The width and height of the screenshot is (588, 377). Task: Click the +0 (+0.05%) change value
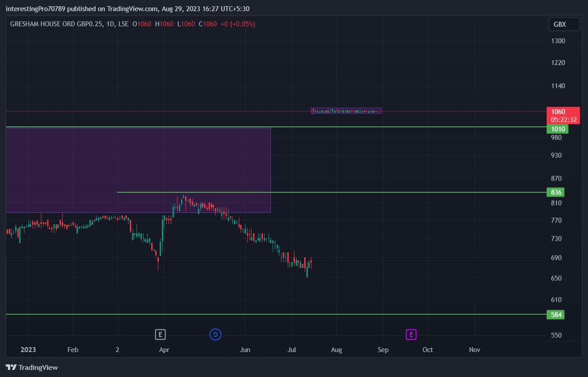click(x=238, y=24)
